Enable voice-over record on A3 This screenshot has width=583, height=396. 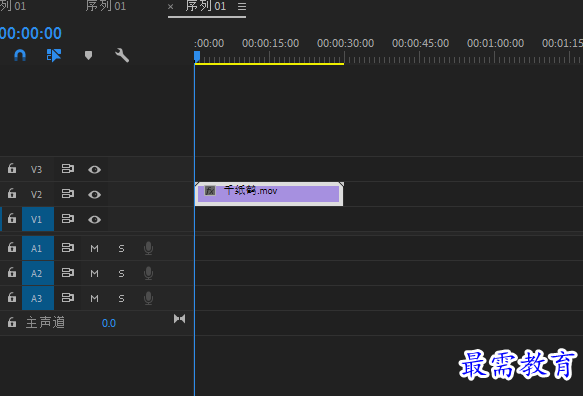tap(148, 298)
